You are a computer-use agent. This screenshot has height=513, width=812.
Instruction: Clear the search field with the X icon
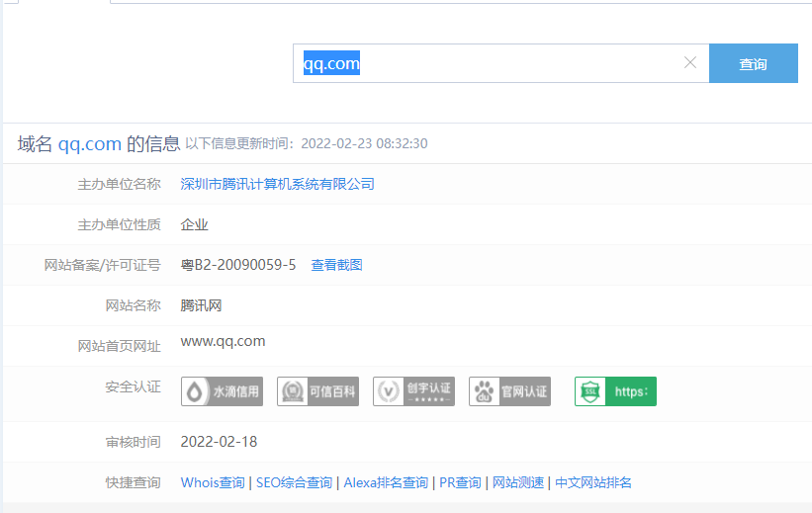[x=689, y=62]
